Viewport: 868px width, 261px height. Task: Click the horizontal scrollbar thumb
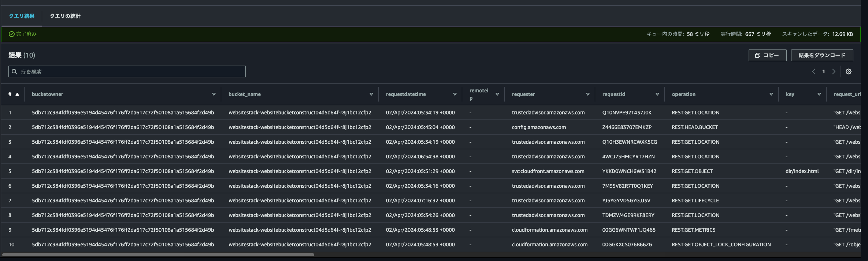point(158,254)
